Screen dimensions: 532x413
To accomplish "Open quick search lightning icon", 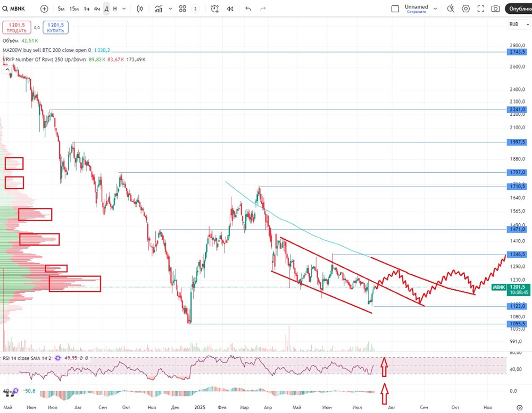I will tap(451, 9).
